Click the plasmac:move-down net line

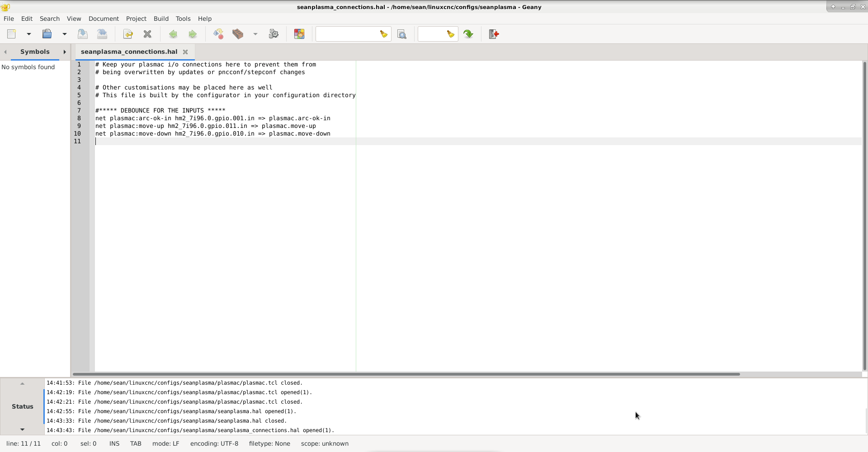click(x=213, y=133)
